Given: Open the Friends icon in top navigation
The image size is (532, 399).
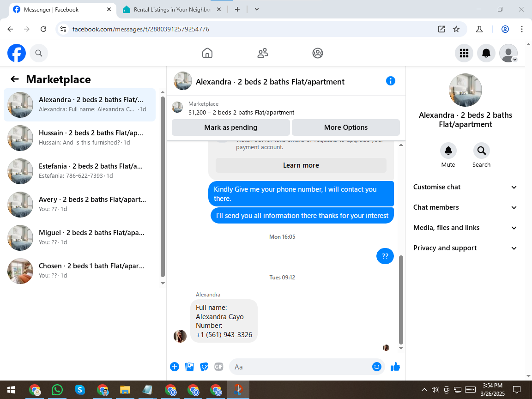Looking at the screenshot, I should pyautogui.click(x=263, y=53).
